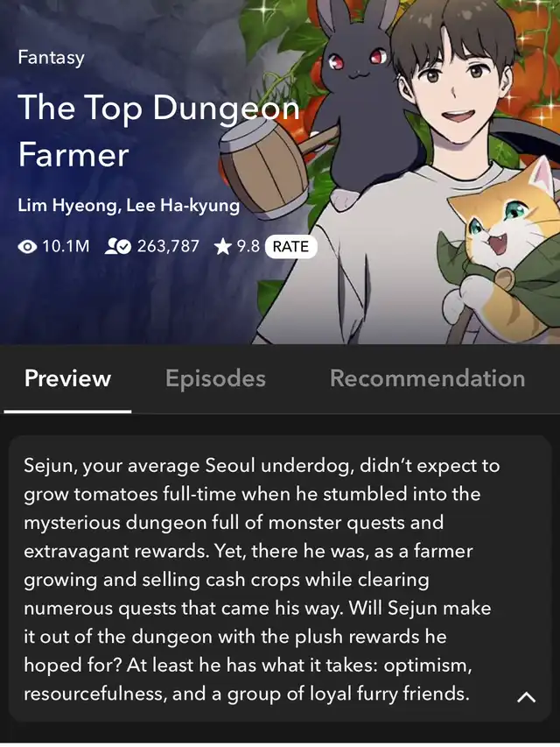Click the synopsis paragraph text
The width and height of the screenshot is (560, 747).
click(x=262, y=580)
